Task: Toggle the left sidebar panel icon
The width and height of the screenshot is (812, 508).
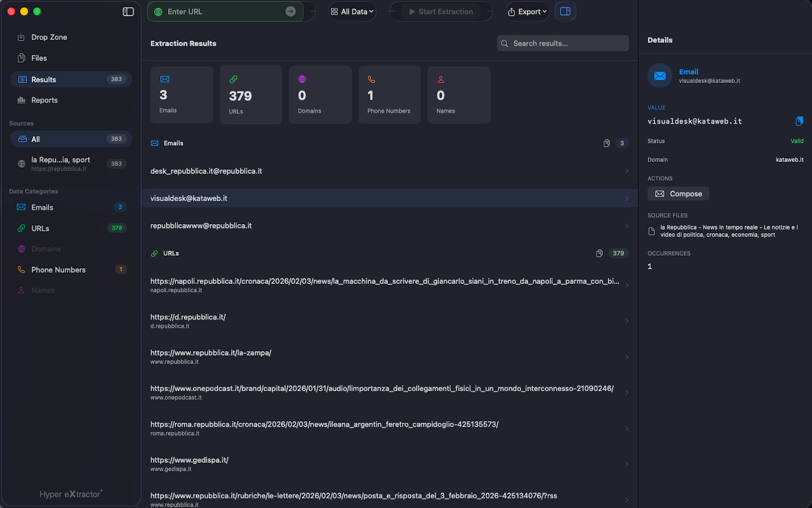Action: (x=128, y=12)
